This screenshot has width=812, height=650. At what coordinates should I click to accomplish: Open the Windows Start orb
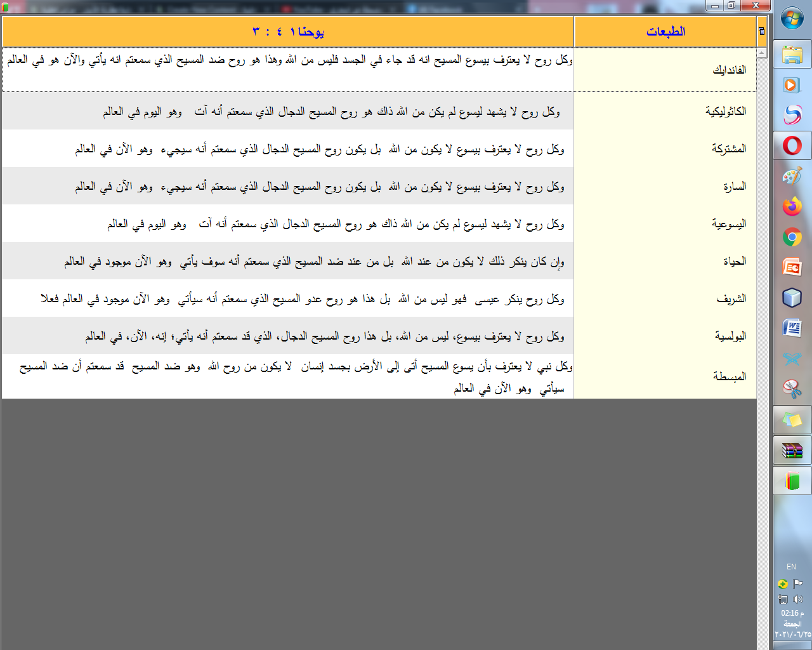[x=792, y=18]
